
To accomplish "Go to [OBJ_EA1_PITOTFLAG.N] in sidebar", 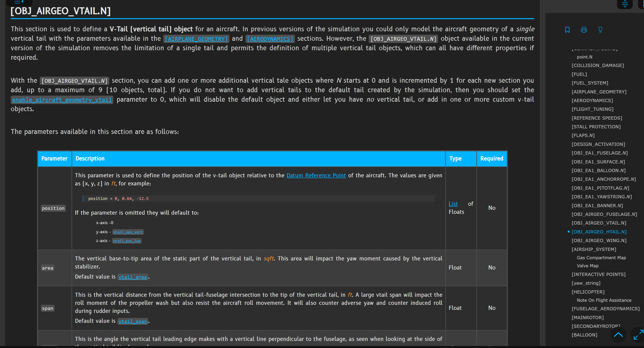I will tap(600, 188).
